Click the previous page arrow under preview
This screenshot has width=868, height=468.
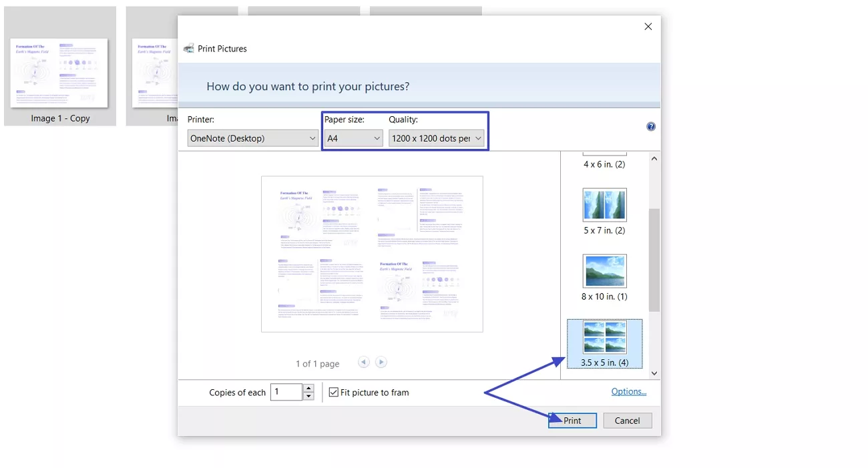(363, 361)
